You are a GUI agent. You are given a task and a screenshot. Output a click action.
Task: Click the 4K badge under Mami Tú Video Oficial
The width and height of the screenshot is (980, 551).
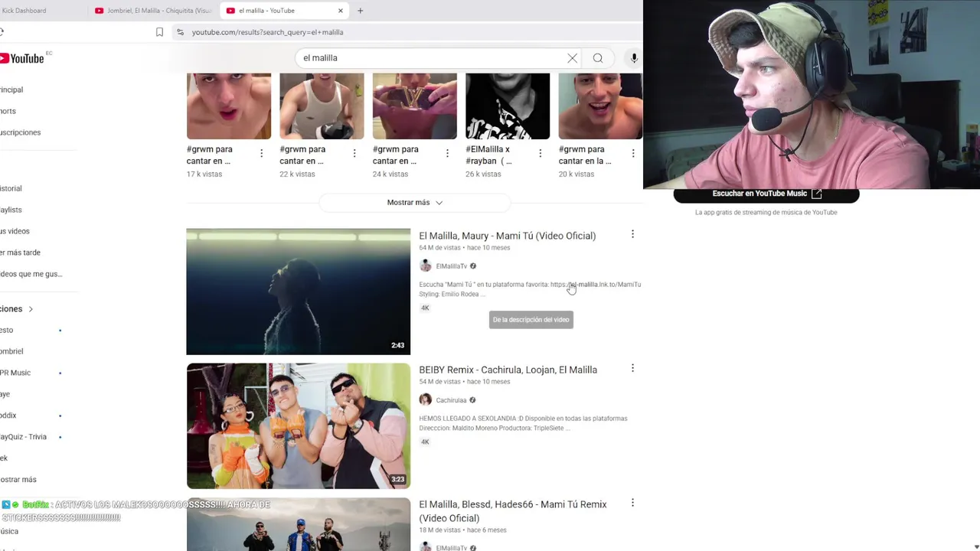(425, 308)
